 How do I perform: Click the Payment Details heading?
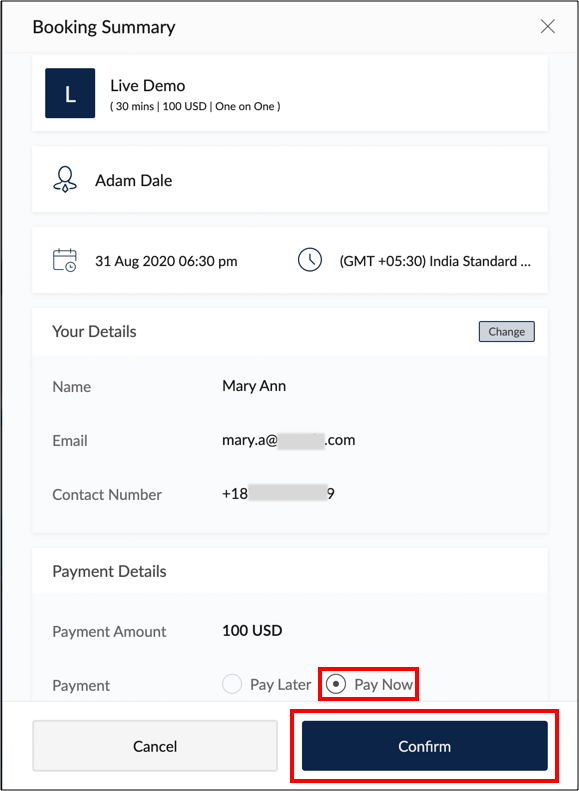(x=109, y=572)
